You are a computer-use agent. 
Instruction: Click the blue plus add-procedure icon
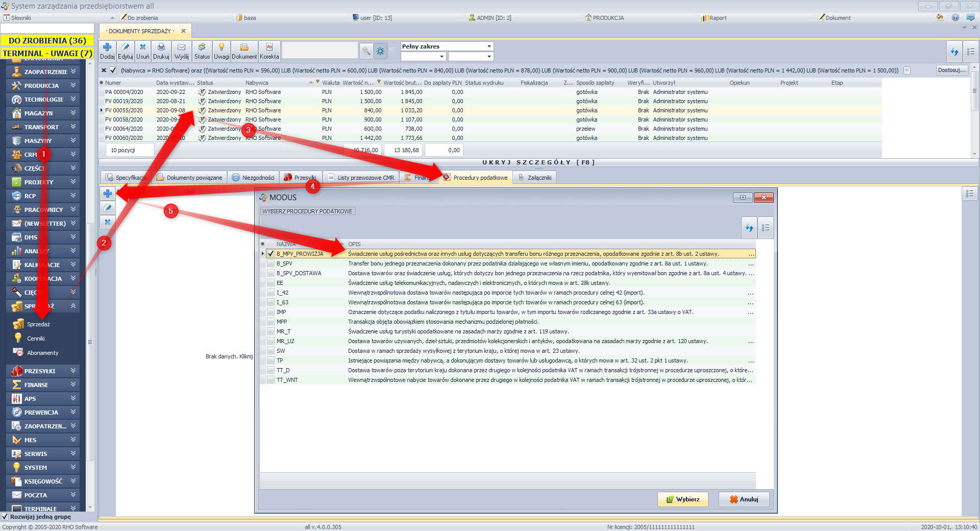tap(108, 194)
